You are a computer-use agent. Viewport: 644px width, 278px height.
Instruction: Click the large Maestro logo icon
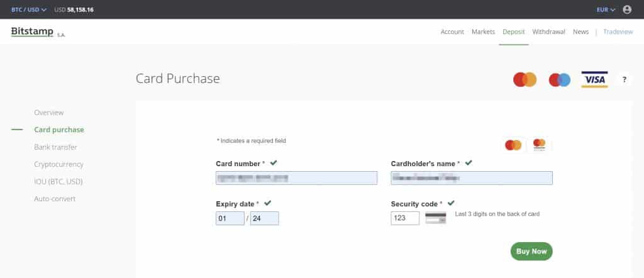point(559,80)
